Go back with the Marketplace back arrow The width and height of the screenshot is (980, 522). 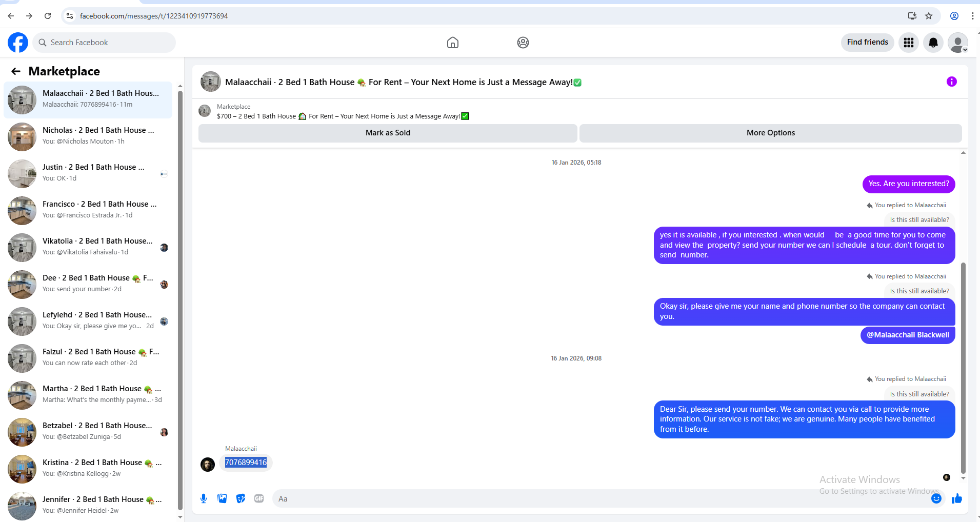(x=16, y=71)
